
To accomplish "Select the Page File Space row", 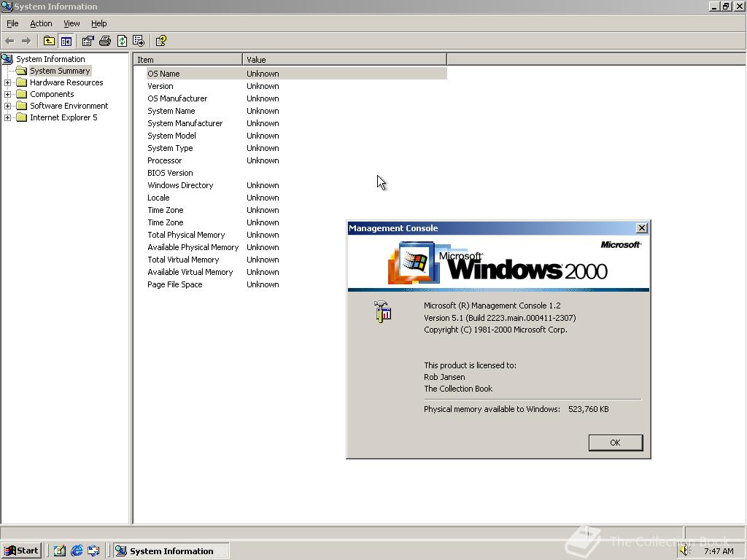I will pyautogui.click(x=296, y=284).
